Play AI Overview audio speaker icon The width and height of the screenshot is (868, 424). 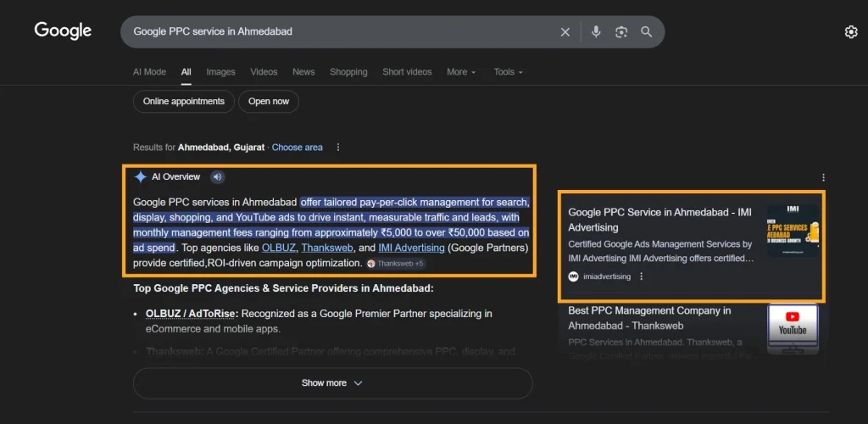218,177
